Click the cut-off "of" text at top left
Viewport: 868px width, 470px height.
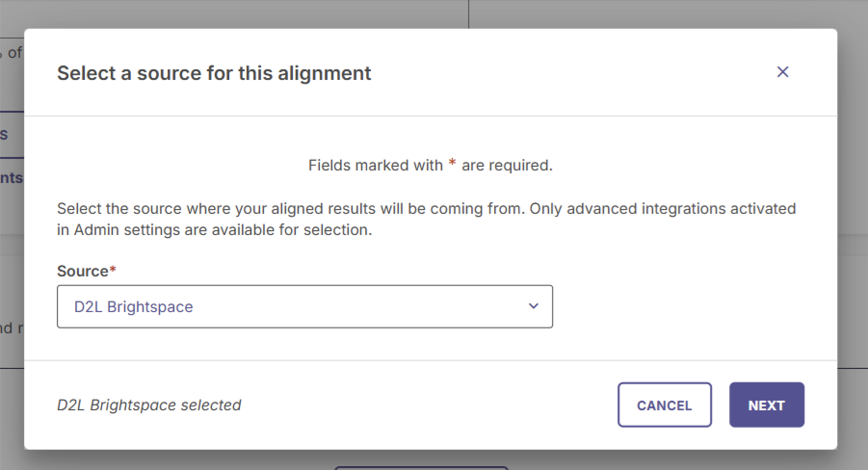click(14, 52)
